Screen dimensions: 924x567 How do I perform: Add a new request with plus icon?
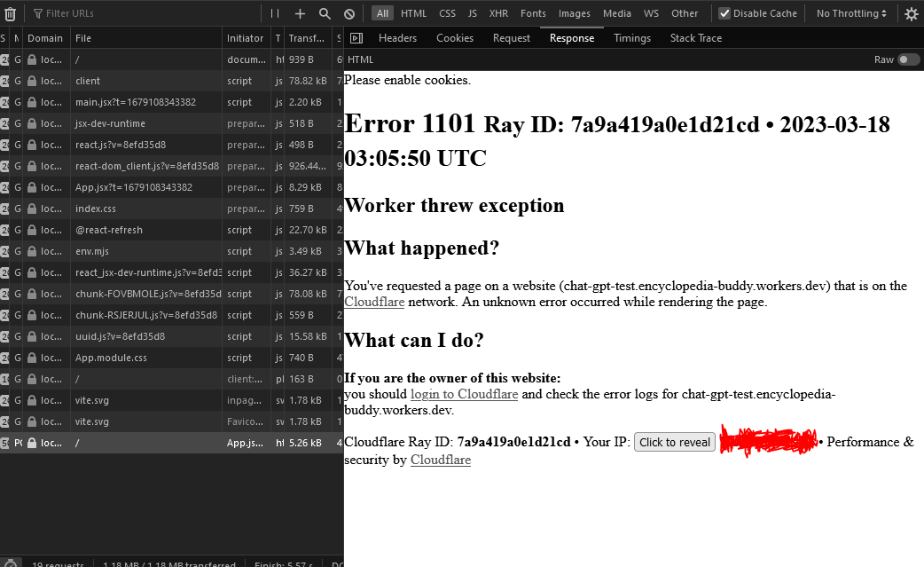coord(300,13)
